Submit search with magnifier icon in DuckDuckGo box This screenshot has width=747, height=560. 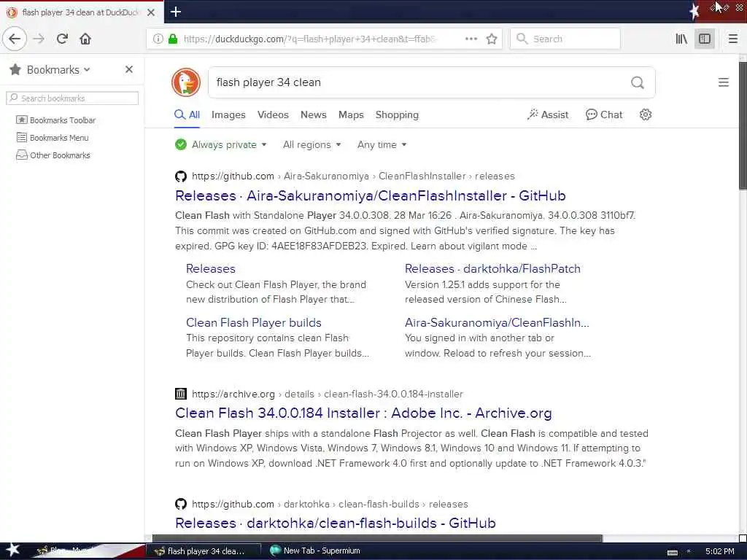click(x=637, y=82)
